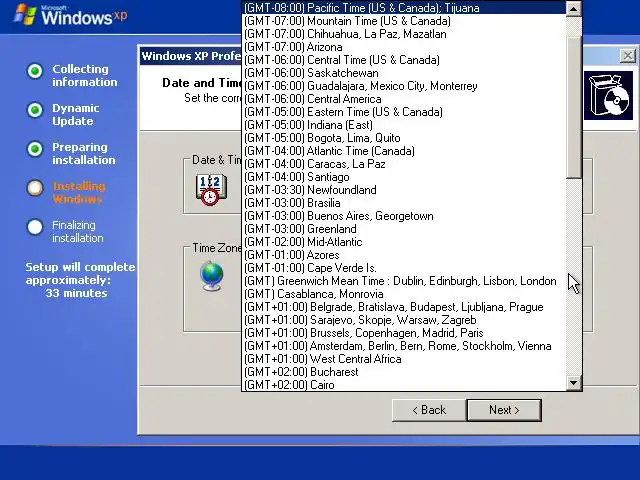
Task: Select Mid-Atlantic time zone
Action: click(x=404, y=242)
